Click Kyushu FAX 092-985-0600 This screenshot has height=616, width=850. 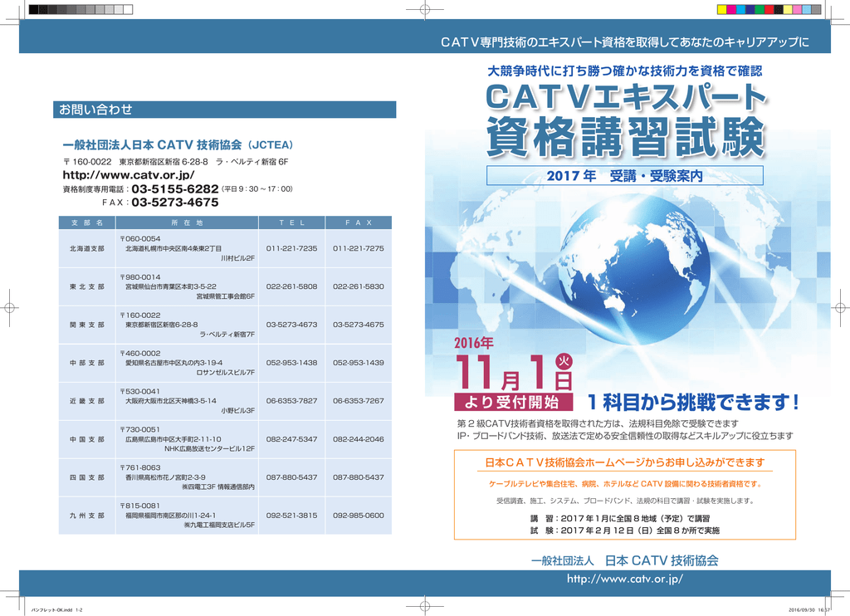[x=359, y=516]
